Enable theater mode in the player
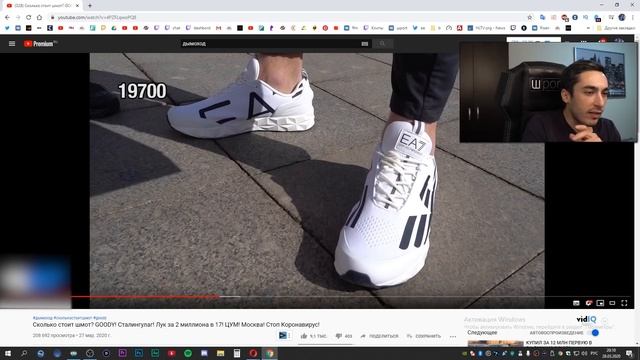Screen dimensions: 640x360 point(612,303)
